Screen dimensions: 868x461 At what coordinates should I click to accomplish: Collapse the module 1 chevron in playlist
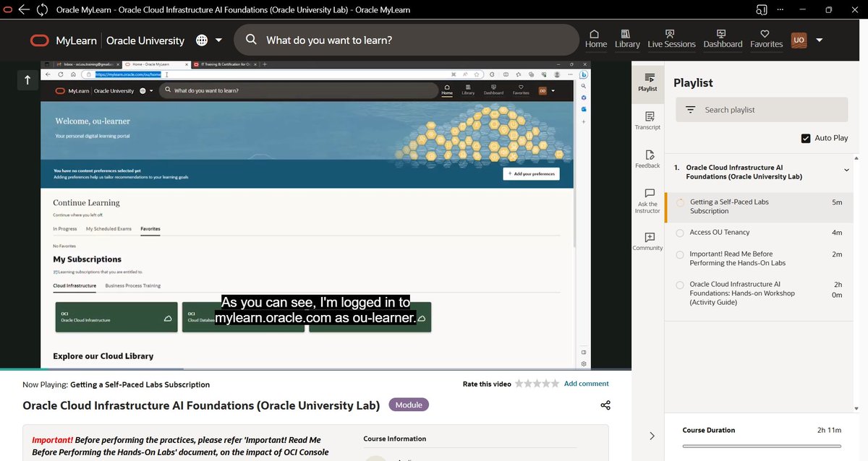point(846,170)
